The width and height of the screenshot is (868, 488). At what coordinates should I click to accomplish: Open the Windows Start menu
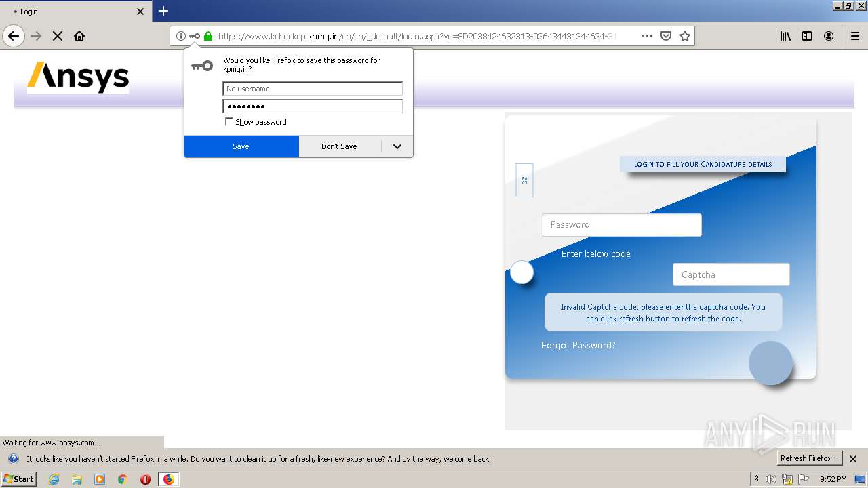click(18, 479)
